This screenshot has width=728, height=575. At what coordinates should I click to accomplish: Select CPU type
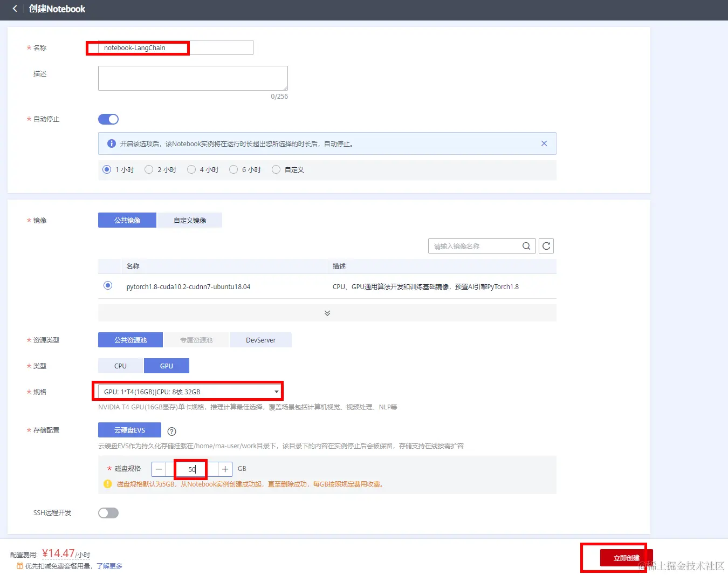click(120, 366)
